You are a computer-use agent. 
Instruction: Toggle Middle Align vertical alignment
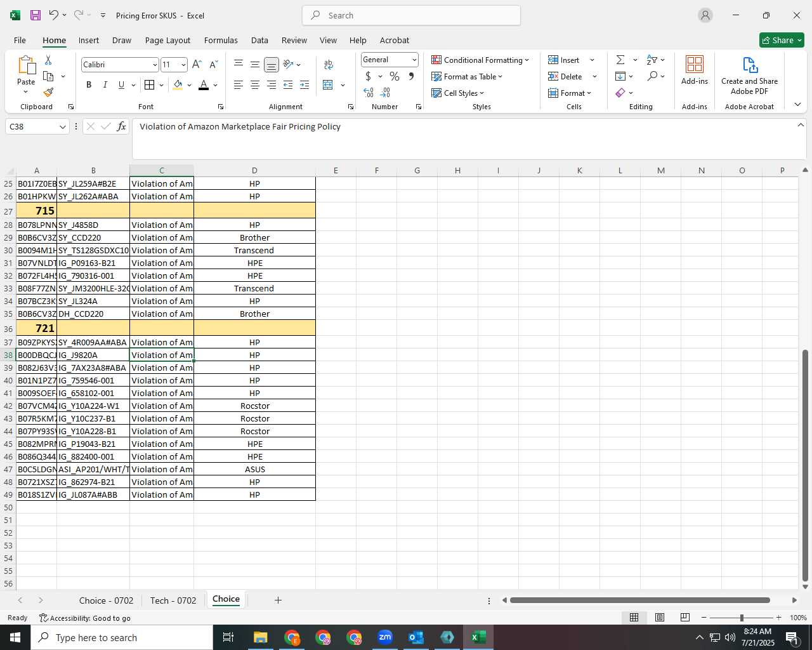click(x=254, y=64)
